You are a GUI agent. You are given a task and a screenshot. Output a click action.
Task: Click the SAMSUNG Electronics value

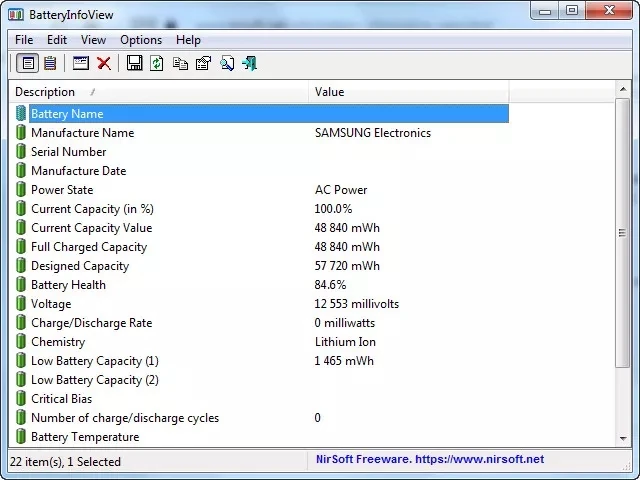373,133
